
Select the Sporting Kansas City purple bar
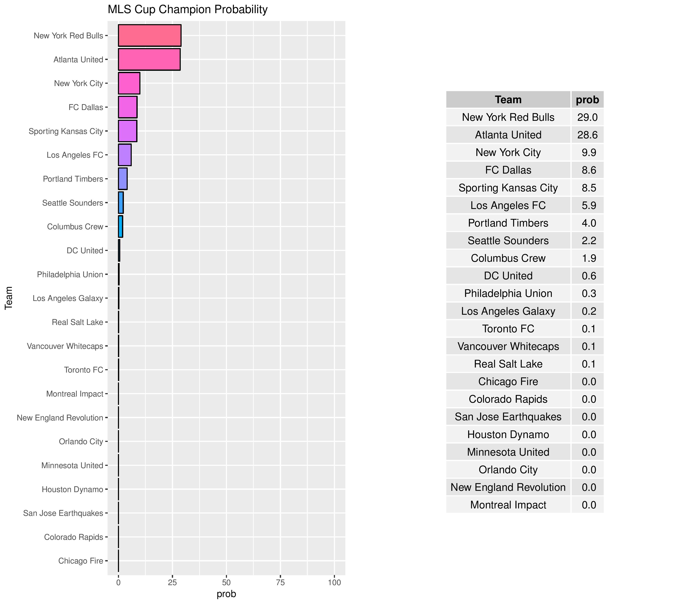127,131
